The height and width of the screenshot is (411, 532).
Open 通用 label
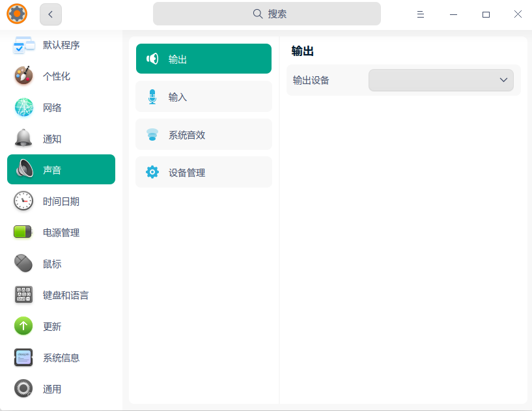pyautogui.click(x=52, y=389)
